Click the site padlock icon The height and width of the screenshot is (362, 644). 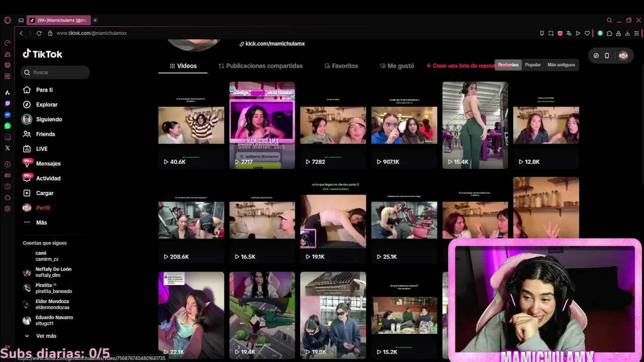pyautogui.click(x=50, y=33)
